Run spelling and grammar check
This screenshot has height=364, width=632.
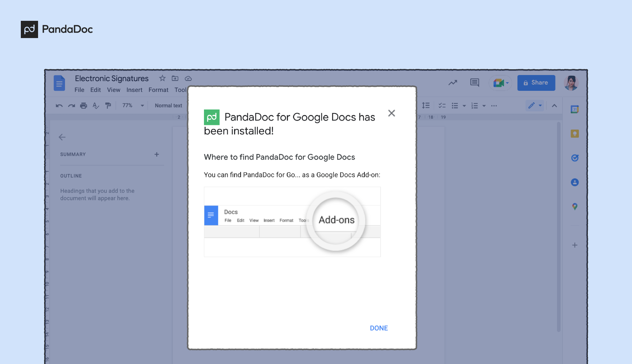tap(96, 106)
